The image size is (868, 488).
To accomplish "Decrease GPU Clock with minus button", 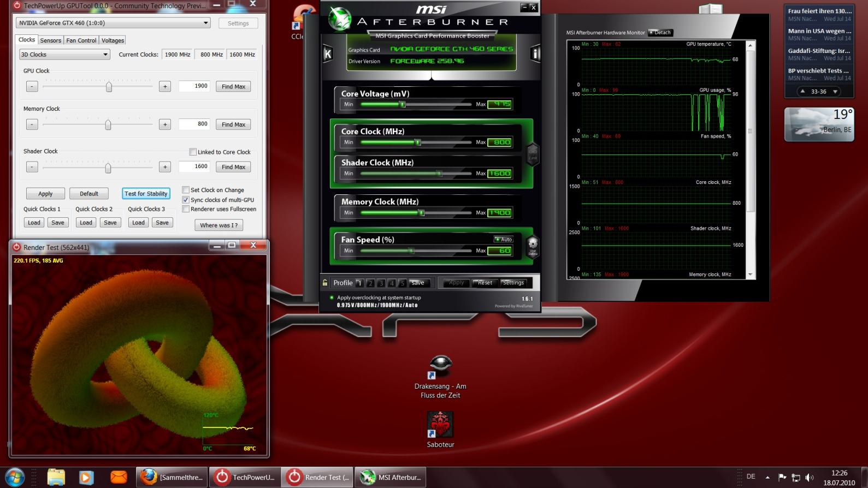I will point(32,86).
